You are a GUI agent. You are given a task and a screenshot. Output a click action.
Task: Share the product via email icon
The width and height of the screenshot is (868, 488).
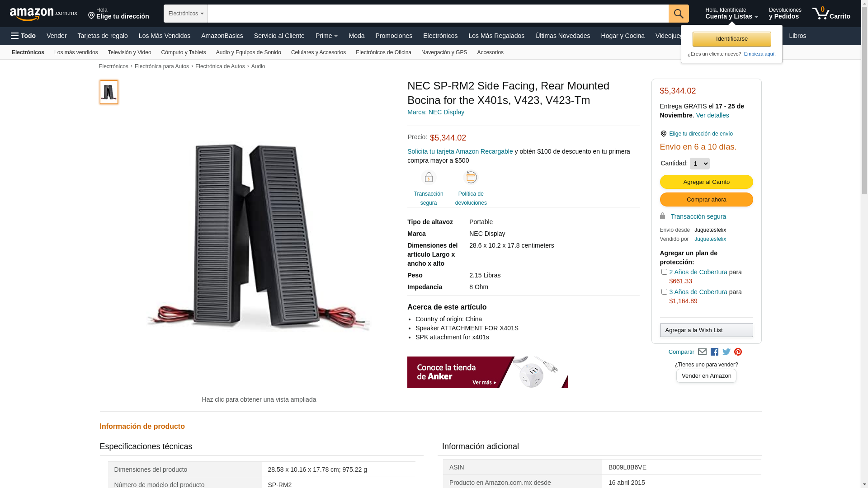tap(702, 352)
